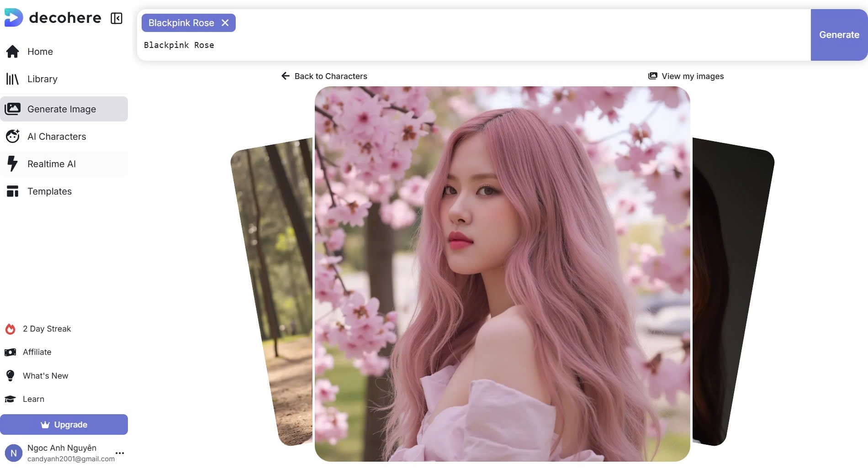Open What's New link
Viewport: 868px width, 469px height.
pos(37,375)
